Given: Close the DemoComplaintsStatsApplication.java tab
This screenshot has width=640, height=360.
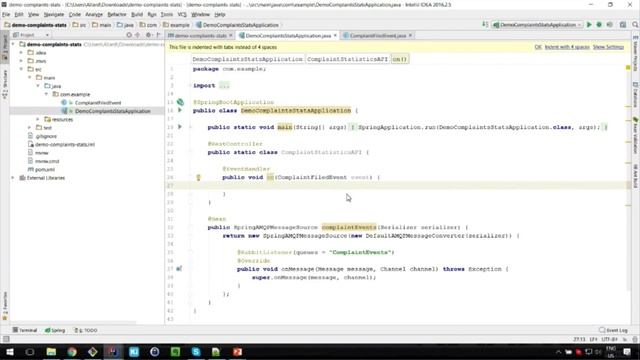Looking at the screenshot, I should 335,36.
